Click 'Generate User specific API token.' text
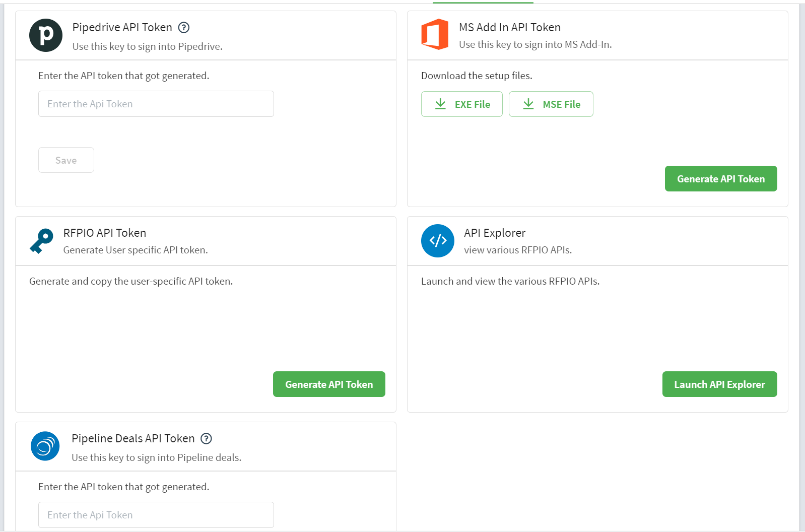This screenshot has height=532, width=805. pyautogui.click(x=136, y=250)
